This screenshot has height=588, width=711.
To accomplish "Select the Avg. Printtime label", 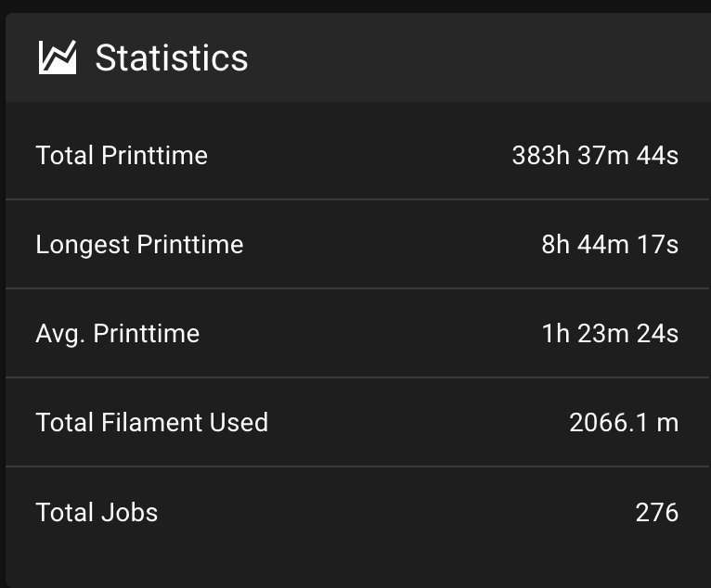I will click(118, 334).
